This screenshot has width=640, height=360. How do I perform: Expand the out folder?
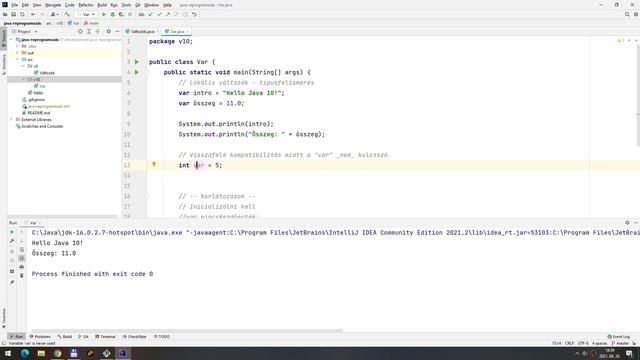pyautogui.click(x=17, y=53)
